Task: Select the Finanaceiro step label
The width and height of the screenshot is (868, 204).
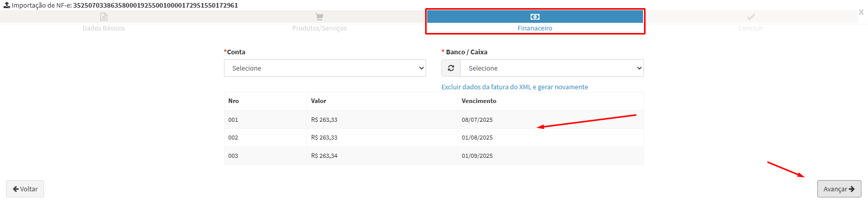Action: 535,28
